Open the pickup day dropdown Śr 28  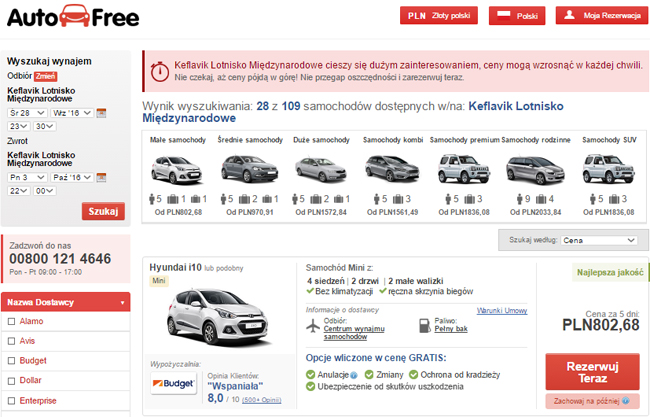pyautogui.click(x=27, y=113)
